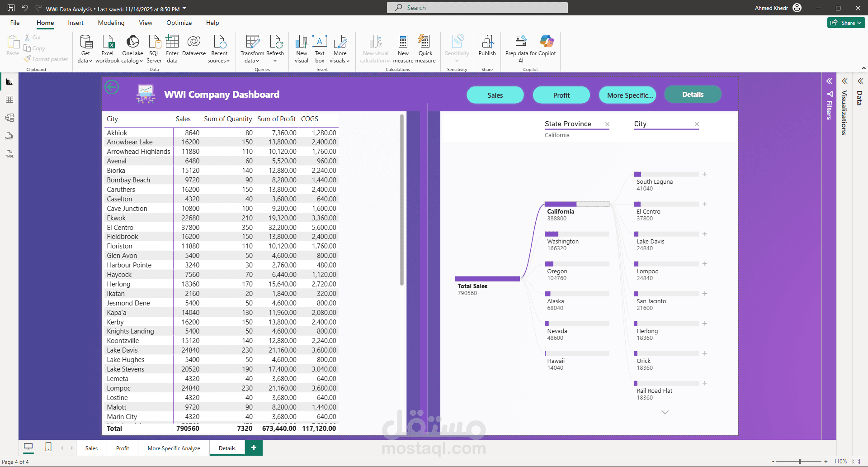This screenshot has width=868, height=467.
Task: Expand the El Centro node plus
Action: [705, 204]
